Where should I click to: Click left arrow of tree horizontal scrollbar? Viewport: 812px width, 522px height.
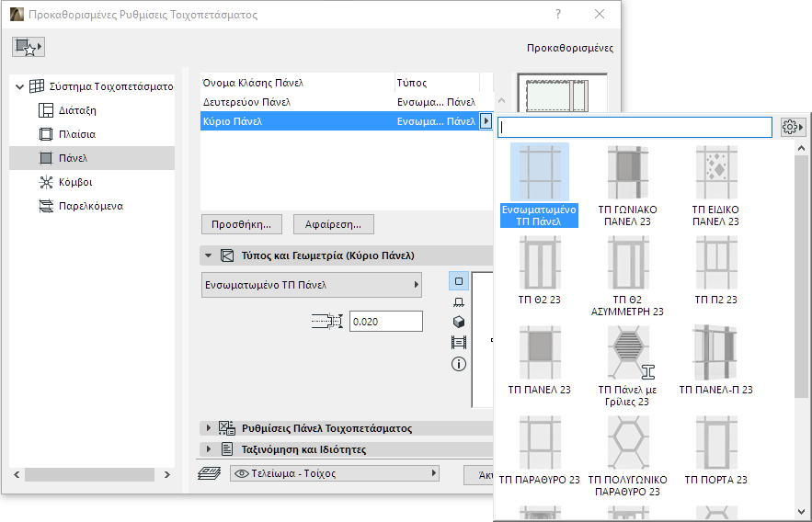pos(17,474)
